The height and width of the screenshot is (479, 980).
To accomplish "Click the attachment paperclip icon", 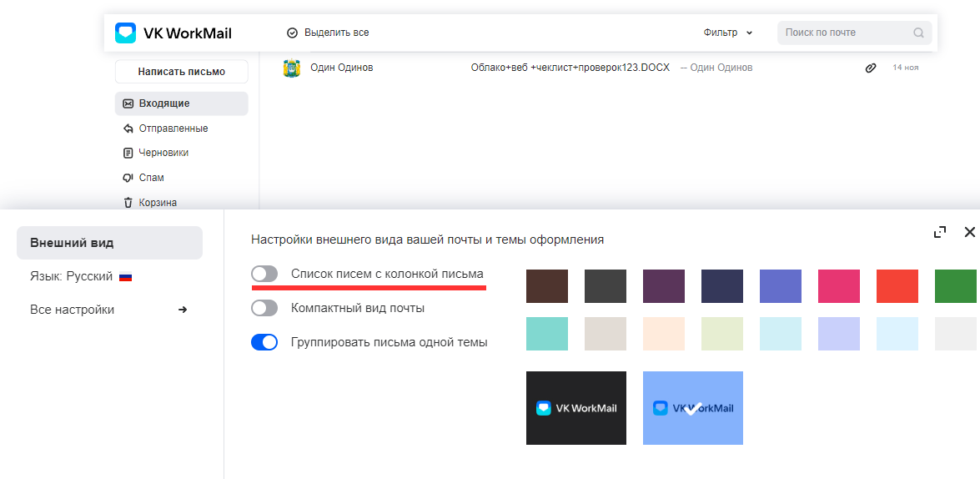I will [x=870, y=68].
